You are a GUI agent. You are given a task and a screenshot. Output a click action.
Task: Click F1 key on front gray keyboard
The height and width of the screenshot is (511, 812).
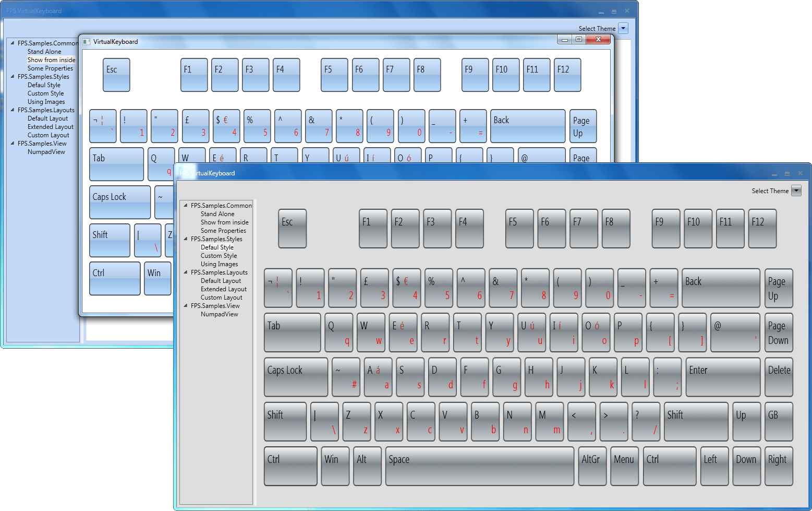373,229
